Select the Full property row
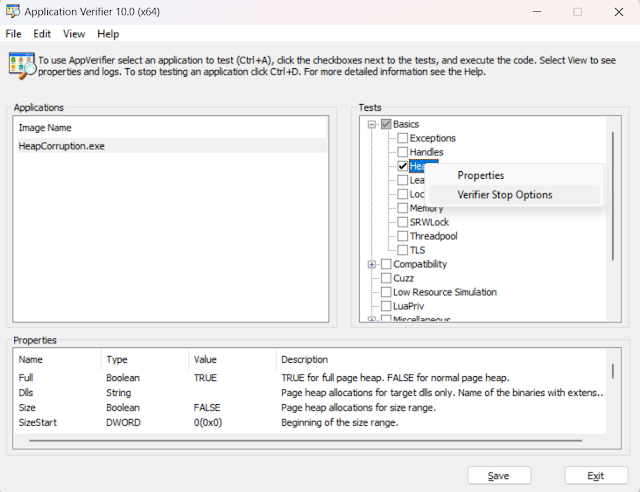Screen dimensions: 640x492 click(x=310, y=378)
